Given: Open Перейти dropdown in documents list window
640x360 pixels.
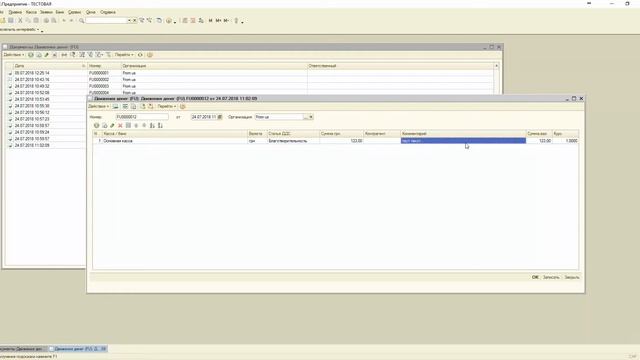Looking at the screenshot, I should (124, 55).
